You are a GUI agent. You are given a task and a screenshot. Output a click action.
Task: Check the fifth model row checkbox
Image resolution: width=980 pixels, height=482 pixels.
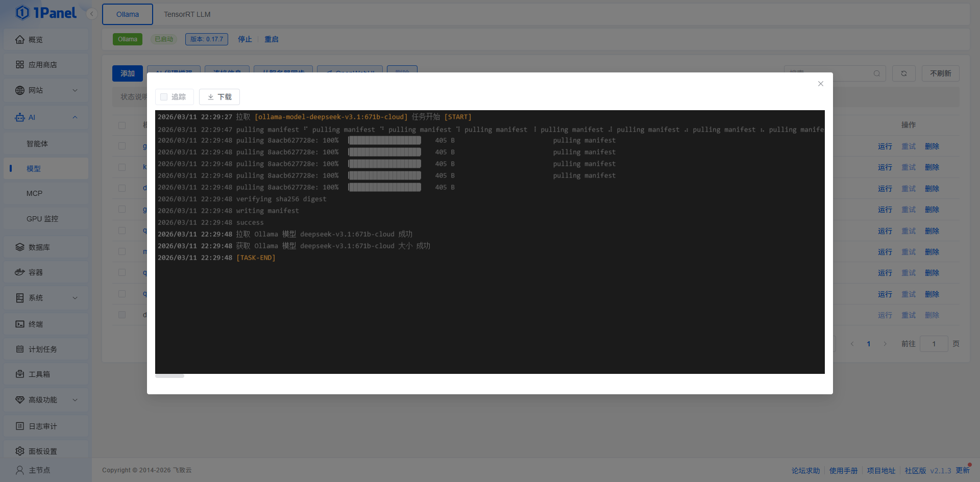122,231
